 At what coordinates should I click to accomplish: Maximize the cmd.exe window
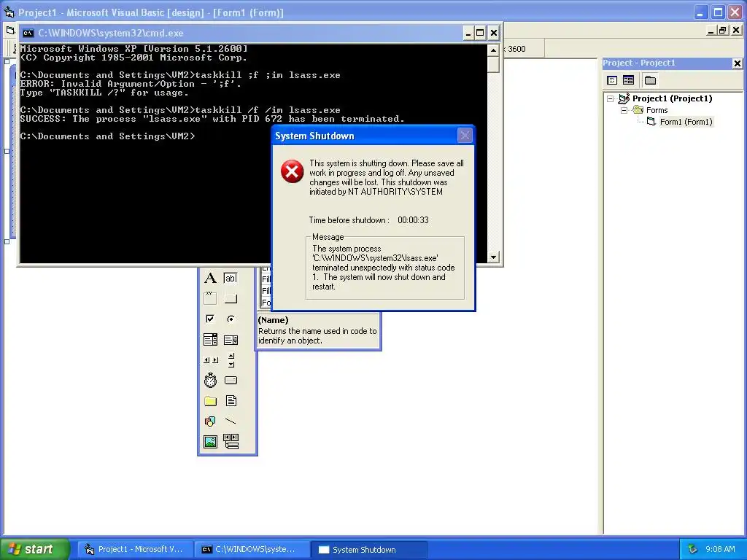pos(480,33)
